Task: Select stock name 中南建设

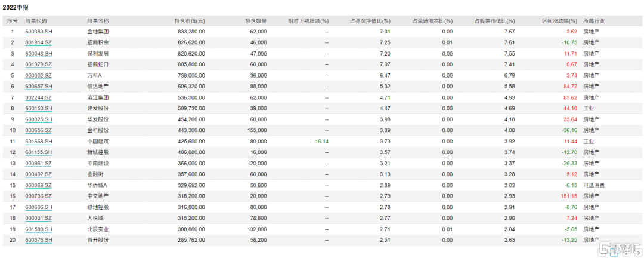Action: click(98, 164)
